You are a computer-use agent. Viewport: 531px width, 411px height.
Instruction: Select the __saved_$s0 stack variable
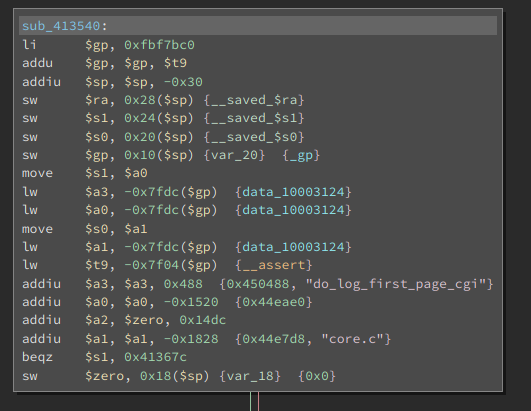254,137
